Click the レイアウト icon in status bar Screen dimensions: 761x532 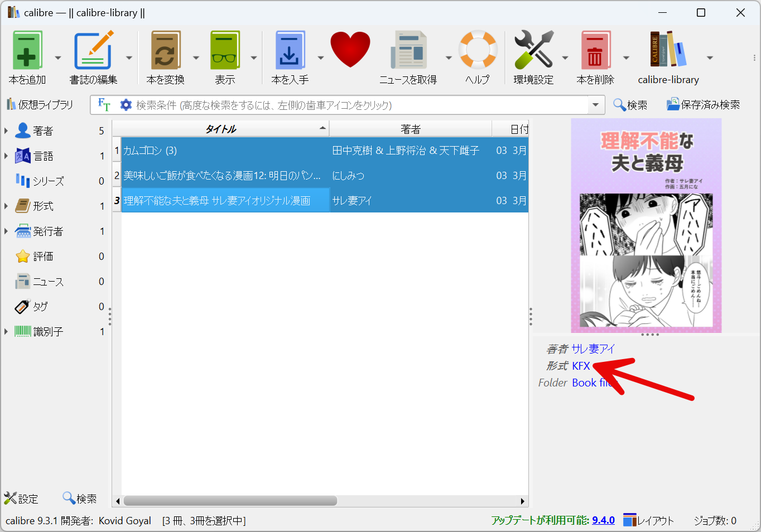630,520
